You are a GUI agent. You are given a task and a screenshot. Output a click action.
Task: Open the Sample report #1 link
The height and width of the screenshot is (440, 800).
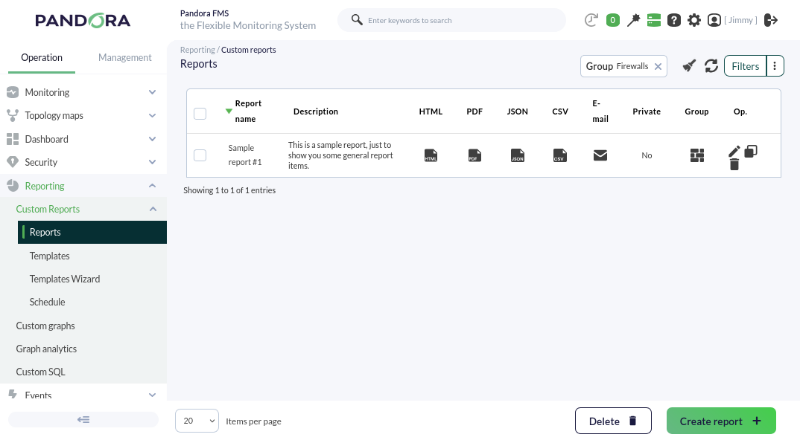coord(245,155)
